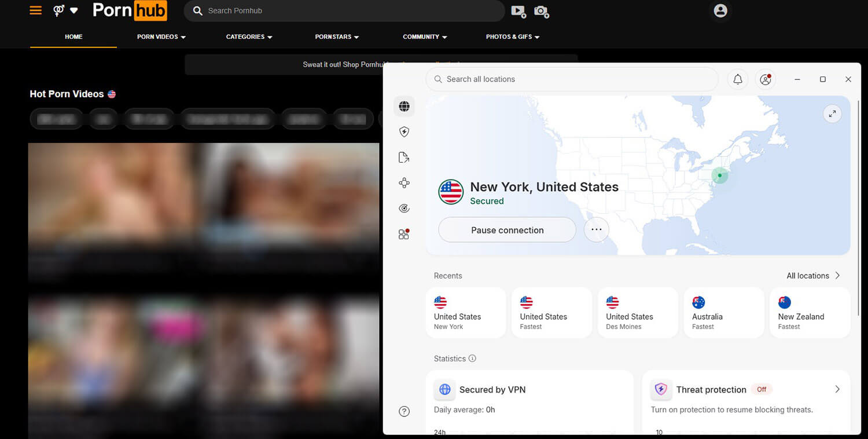Image resolution: width=868 pixels, height=439 pixels.
Task: Click the site logo in the header
Action: 130,10
